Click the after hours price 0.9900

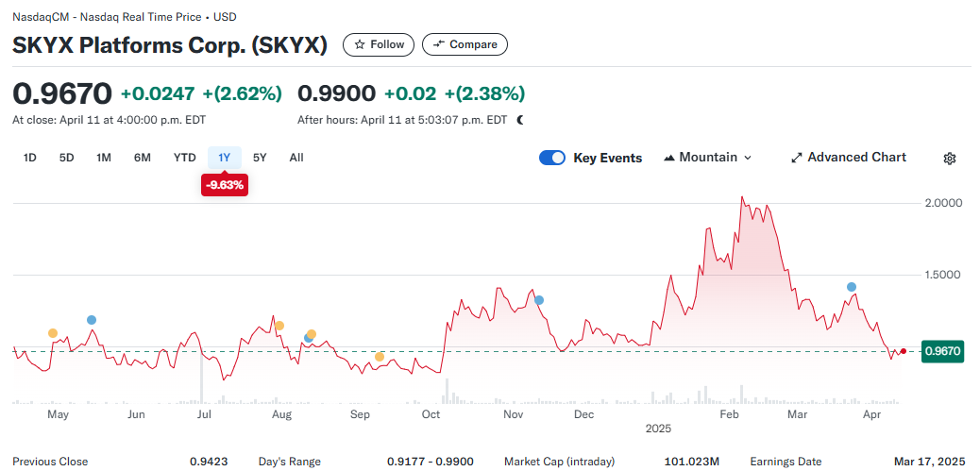tap(337, 93)
